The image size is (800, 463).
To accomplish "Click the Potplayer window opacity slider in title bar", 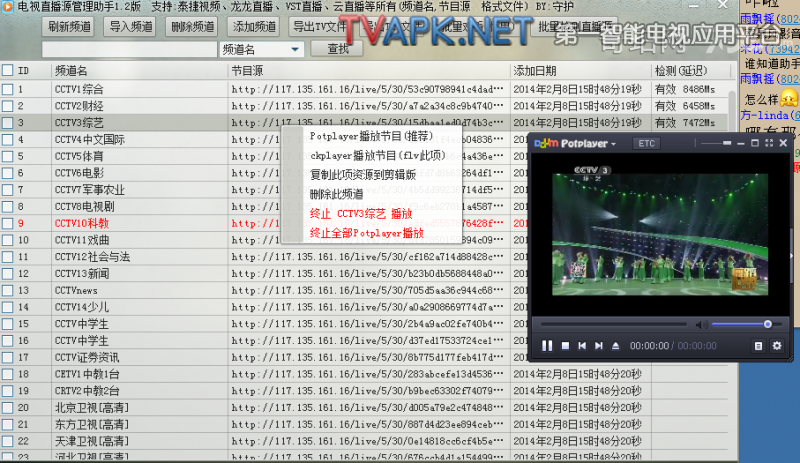I will click(x=715, y=143).
